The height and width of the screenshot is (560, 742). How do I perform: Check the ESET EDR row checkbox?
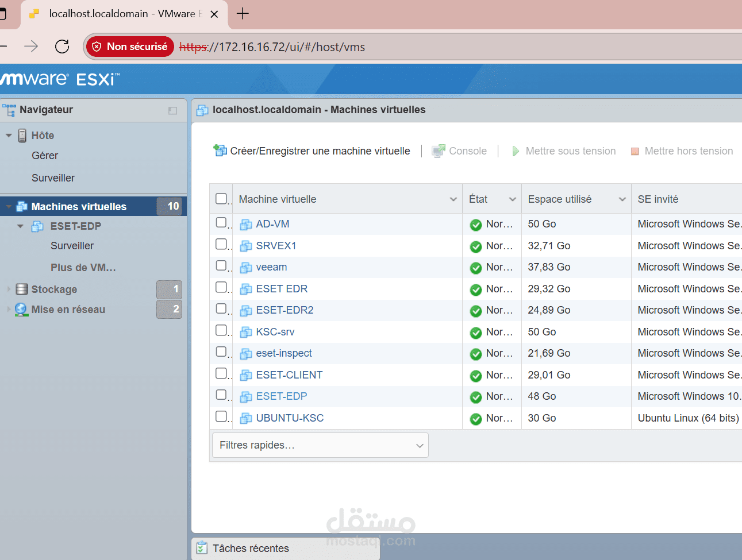221,287
